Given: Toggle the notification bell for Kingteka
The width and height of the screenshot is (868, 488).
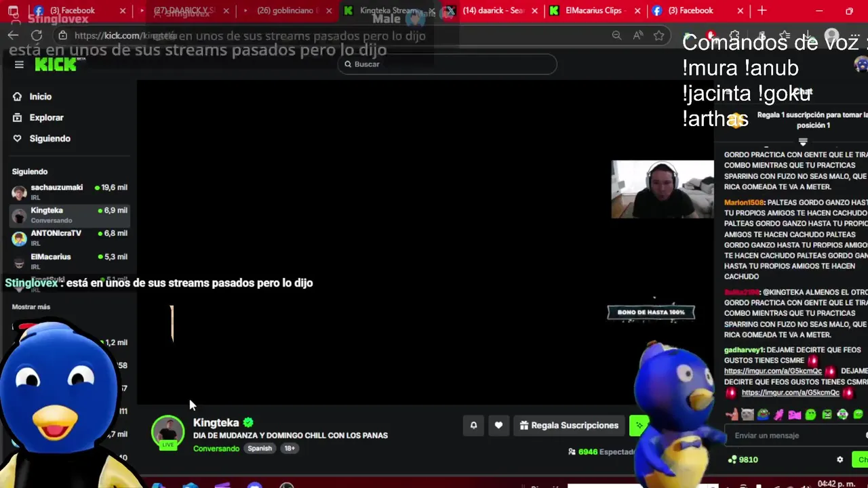Looking at the screenshot, I should tap(473, 426).
